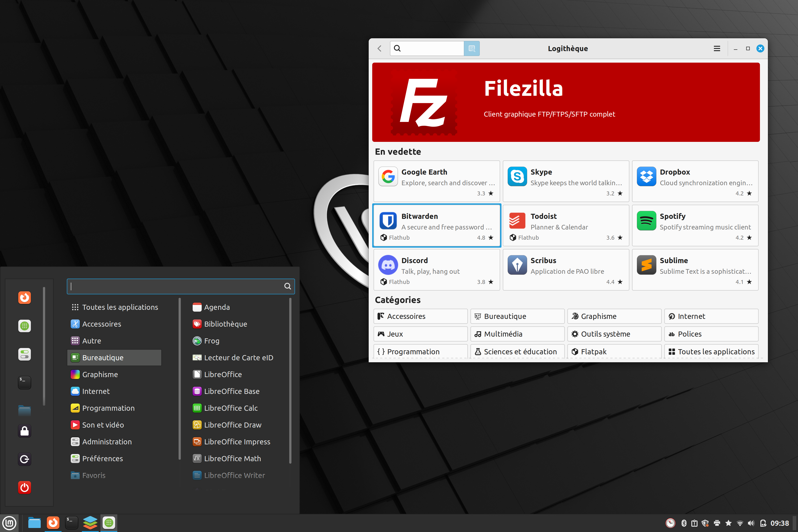Viewport: 798px width, 532px height.
Task: Open the Logithèque hamburger menu
Action: 717,48
